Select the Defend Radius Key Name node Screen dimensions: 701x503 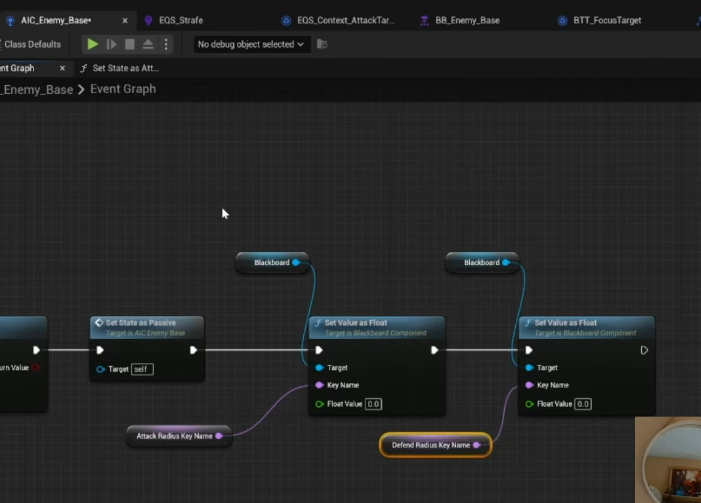point(430,445)
